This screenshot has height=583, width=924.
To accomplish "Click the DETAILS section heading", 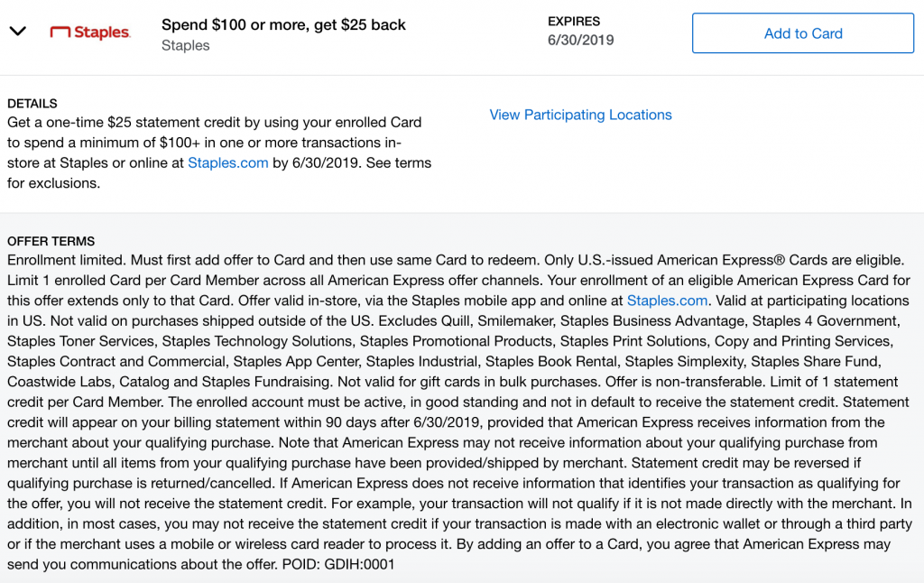I will (x=32, y=104).
